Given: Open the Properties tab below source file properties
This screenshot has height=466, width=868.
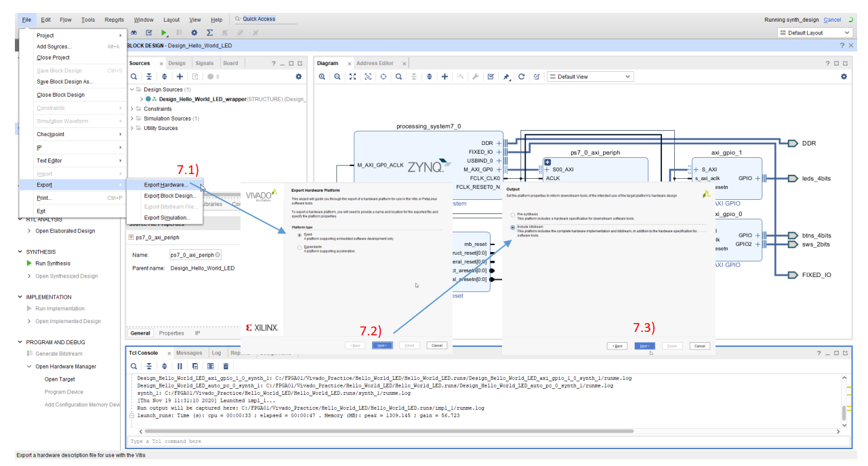Looking at the screenshot, I should pyautogui.click(x=171, y=333).
